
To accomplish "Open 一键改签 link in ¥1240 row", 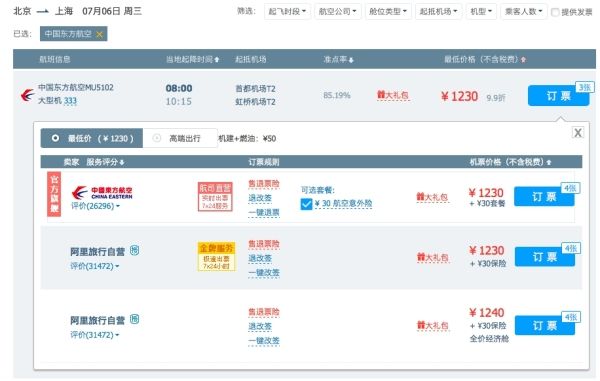I will (x=264, y=340).
